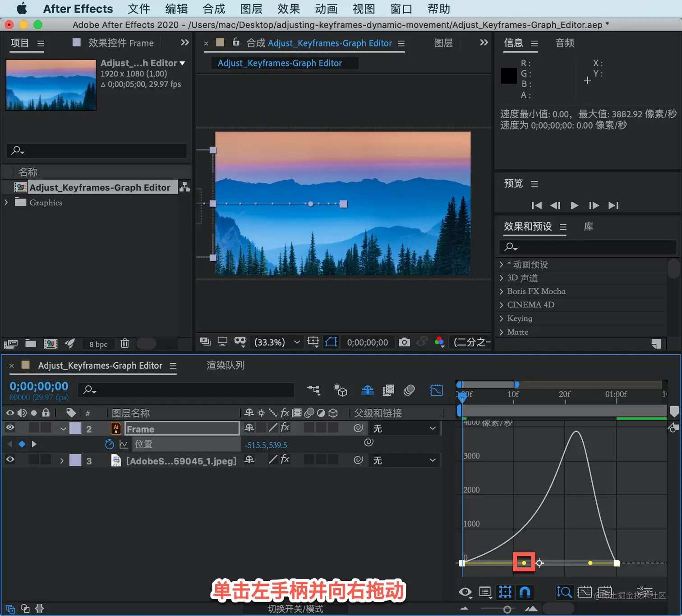Delete selected project item with trash icon

pos(125,344)
